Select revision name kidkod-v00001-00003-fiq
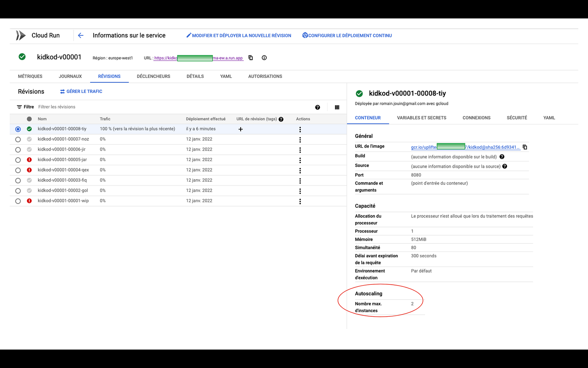This screenshot has height=368, width=588. click(62, 180)
